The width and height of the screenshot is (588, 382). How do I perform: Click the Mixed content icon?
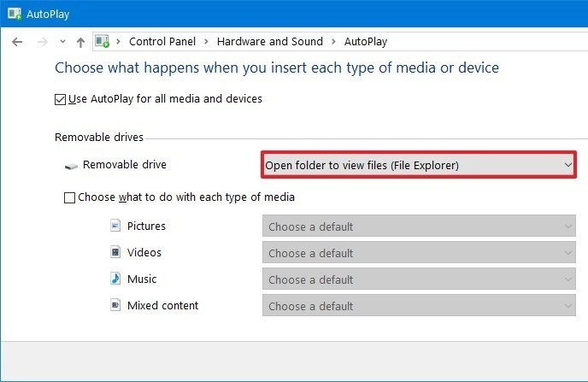(x=115, y=306)
